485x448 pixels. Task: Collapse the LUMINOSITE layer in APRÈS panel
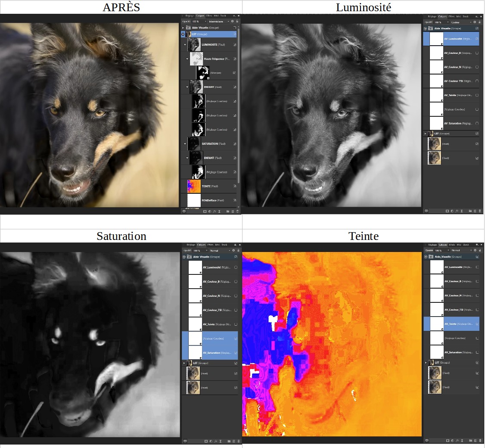(x=185, y=44)
